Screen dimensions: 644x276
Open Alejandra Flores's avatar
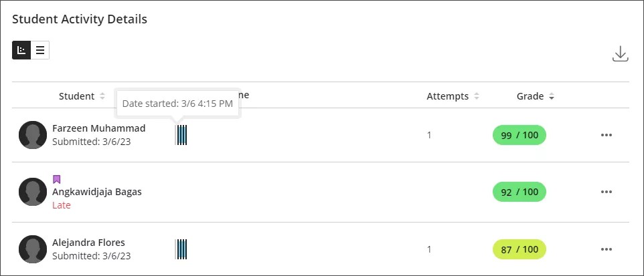tap(32, 249)
